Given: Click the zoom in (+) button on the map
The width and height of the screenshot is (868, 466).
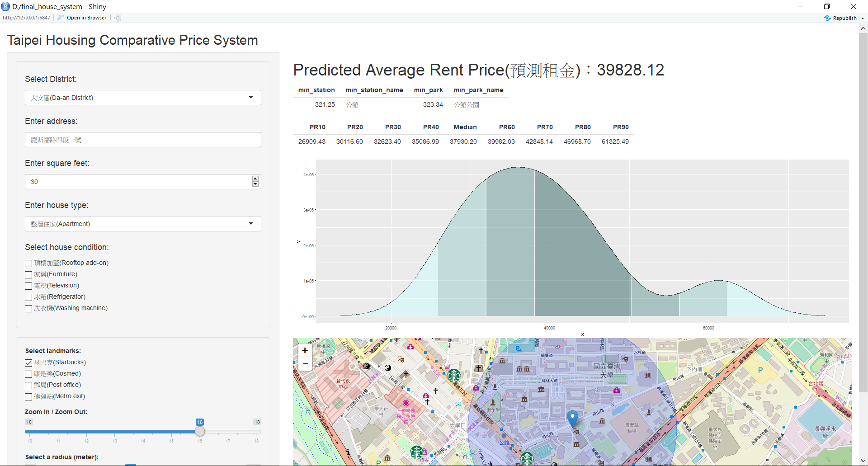Looking at the screenshot, I should click(305, 350).
